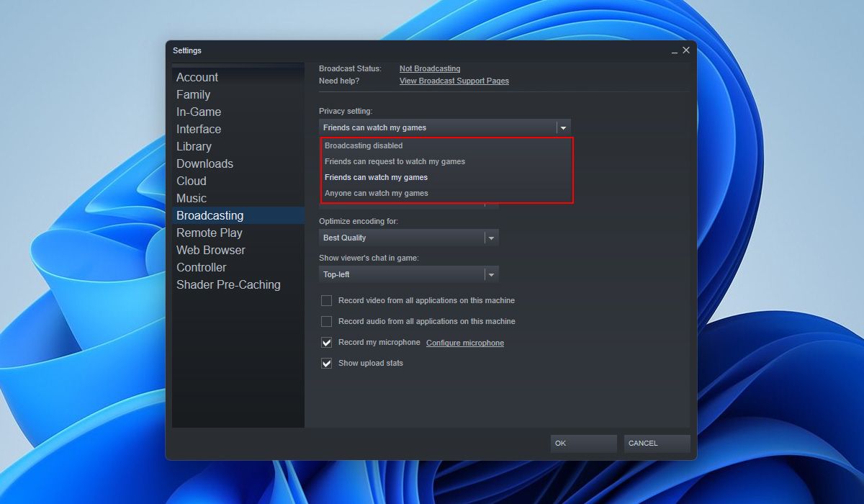The height and width of the screenshot is (504, 864).
Task: Open the Configure microphone link
Action: [464, 343]
